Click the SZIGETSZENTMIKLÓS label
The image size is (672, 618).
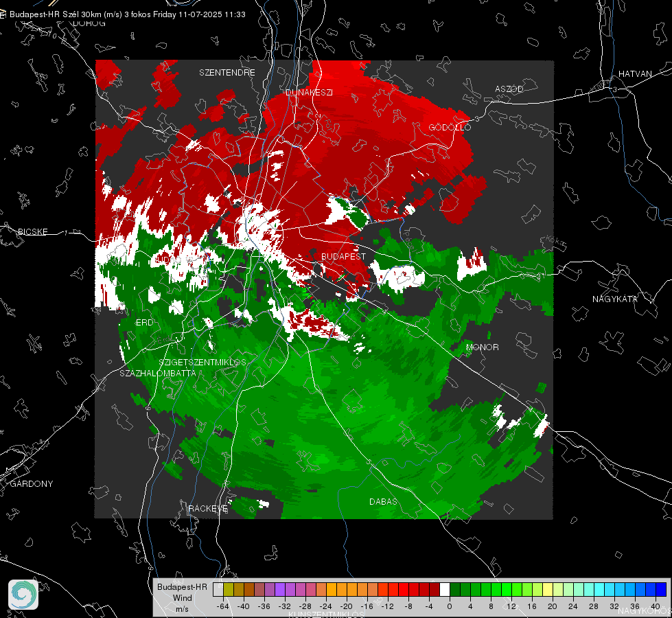coord(202,363)
